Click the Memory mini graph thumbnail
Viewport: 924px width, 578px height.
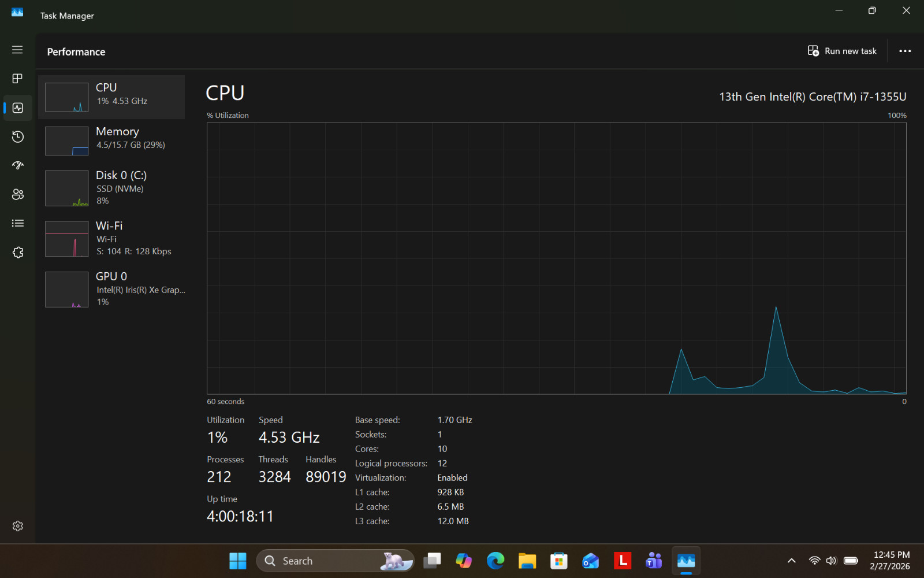point(67,141)
